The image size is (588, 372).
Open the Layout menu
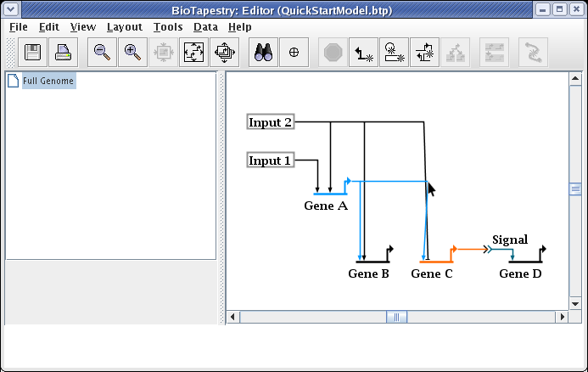(124, 27)
